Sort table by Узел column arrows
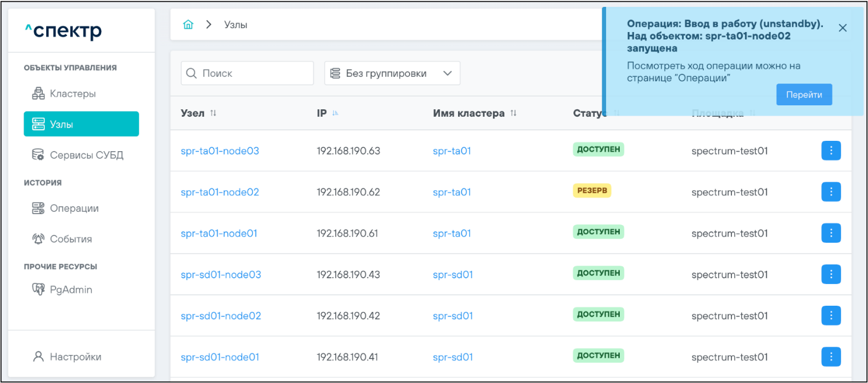The height and width of the screenshot is (383, 868). tap(213, 113)
